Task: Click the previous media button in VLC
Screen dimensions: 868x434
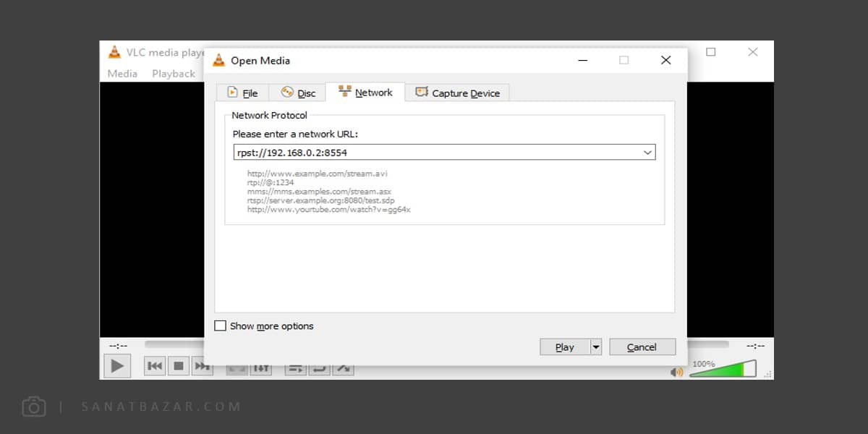Action: (155, 367)
